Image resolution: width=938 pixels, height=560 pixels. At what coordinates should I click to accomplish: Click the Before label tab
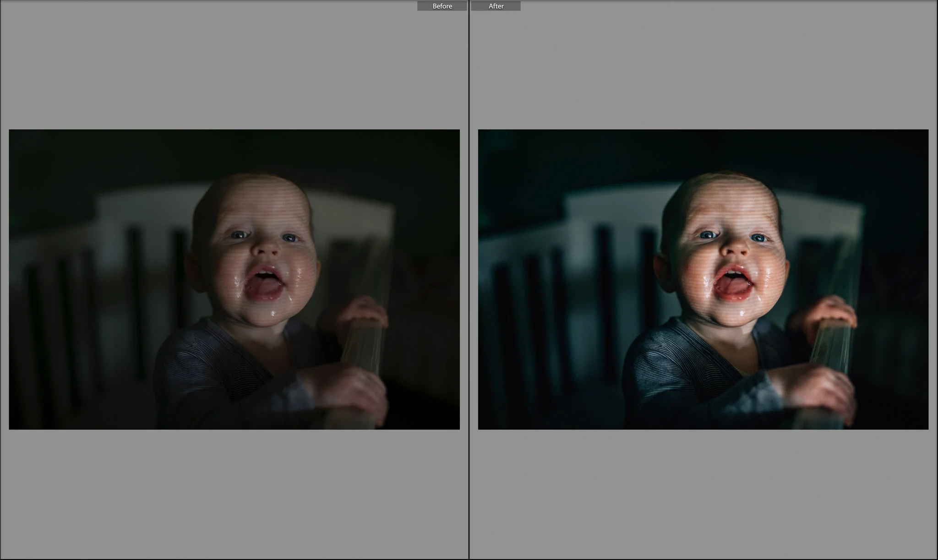[x=442, y=6]
